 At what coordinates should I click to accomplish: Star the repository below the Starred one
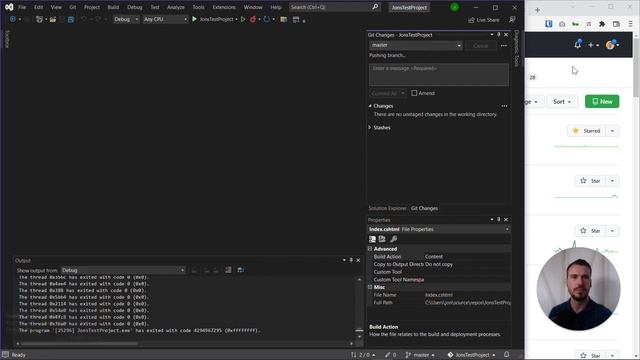[590, 181]
